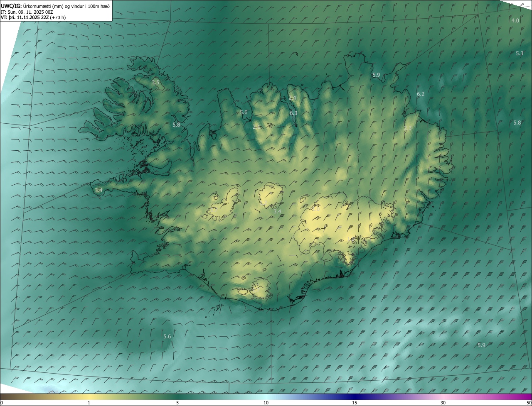The height and width of the screenshot is (406, 532).
Task: Click the 5.8 value label near the Westfjords bay
Action: [x=177, y=125]
